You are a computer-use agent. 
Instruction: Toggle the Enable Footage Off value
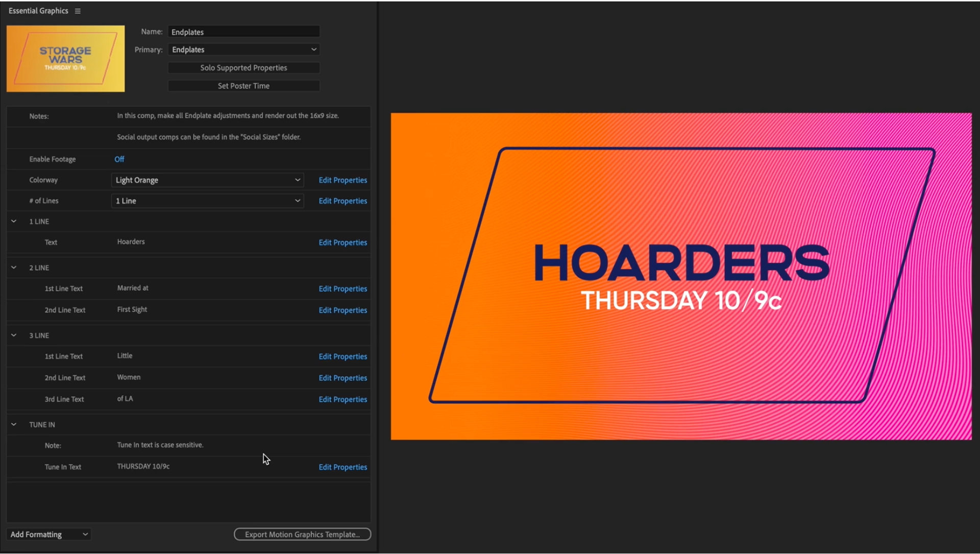pyautogui.click(x=119, y=159)
